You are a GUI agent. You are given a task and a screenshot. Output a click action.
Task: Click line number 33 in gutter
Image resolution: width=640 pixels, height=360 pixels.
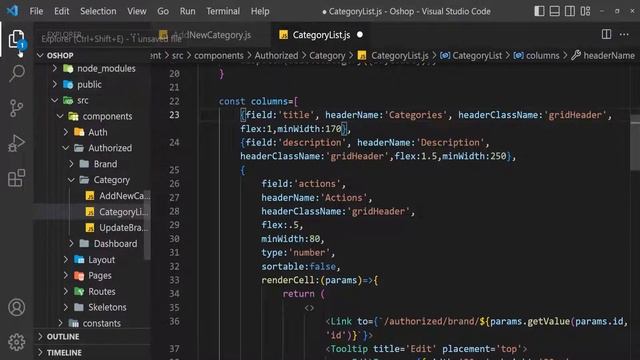click(x=174, y=280)
